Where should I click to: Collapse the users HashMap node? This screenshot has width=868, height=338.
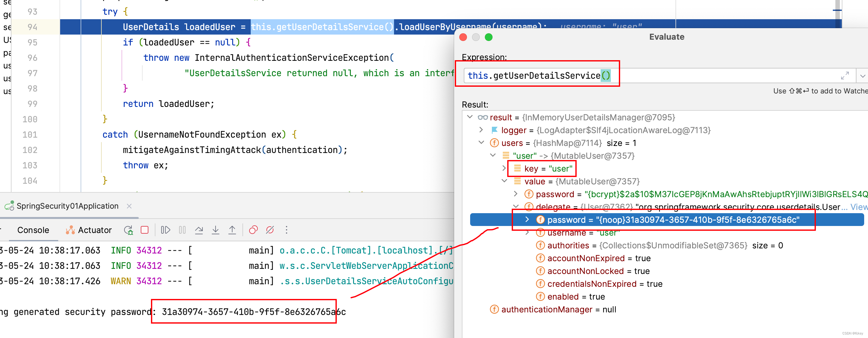tap(482, 143)
